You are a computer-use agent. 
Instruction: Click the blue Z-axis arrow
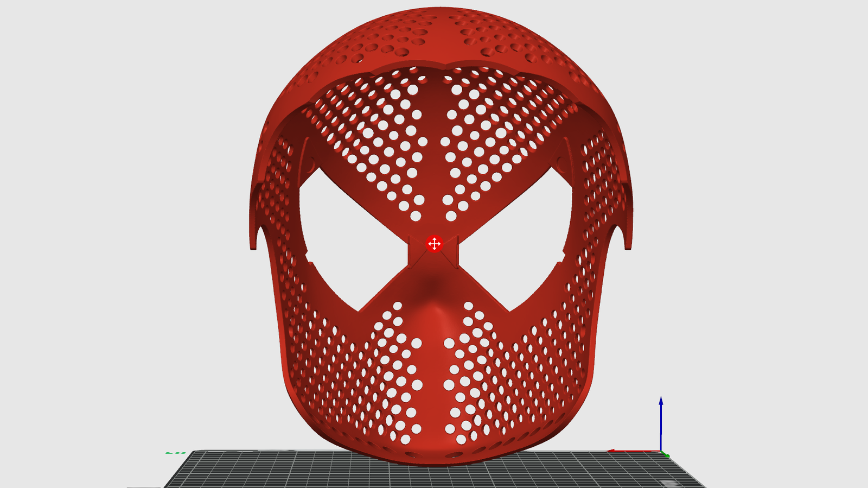pos(661,423)
